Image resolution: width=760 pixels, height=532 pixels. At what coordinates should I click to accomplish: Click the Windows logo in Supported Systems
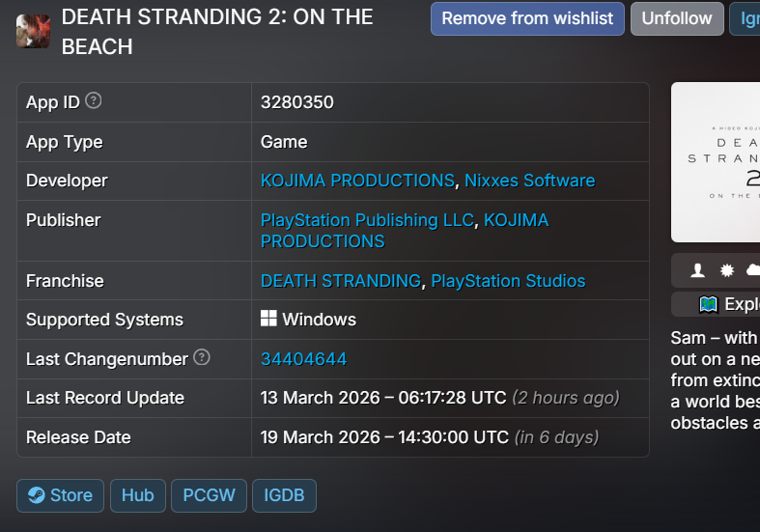coord(269,319)
